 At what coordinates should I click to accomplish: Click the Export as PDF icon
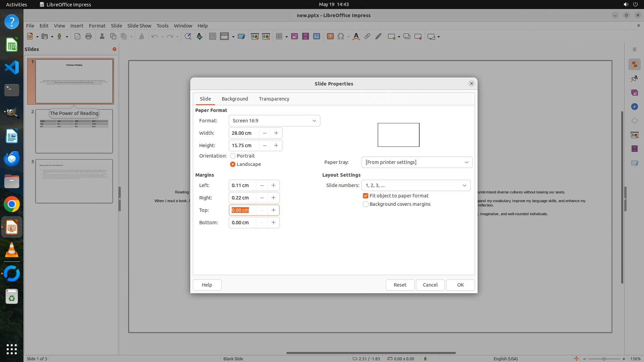point(77,37)
